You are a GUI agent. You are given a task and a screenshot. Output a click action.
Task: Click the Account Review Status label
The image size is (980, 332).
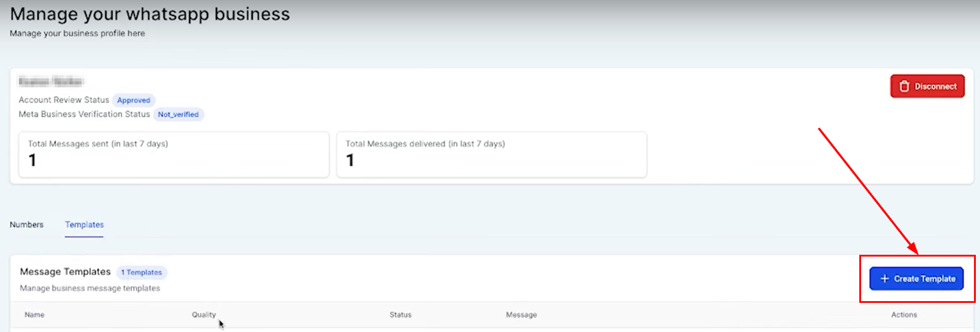(x=64, y=100)
